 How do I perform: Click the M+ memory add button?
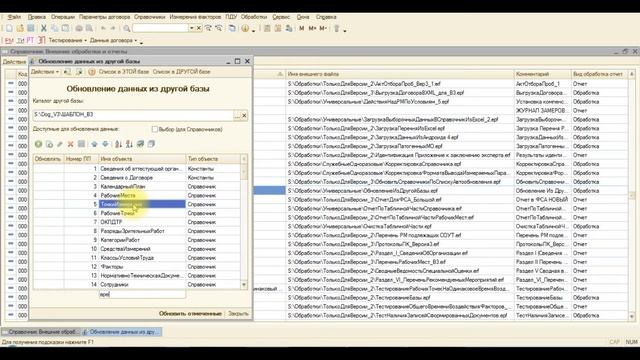pyautogui.click(x=312, y=28)
